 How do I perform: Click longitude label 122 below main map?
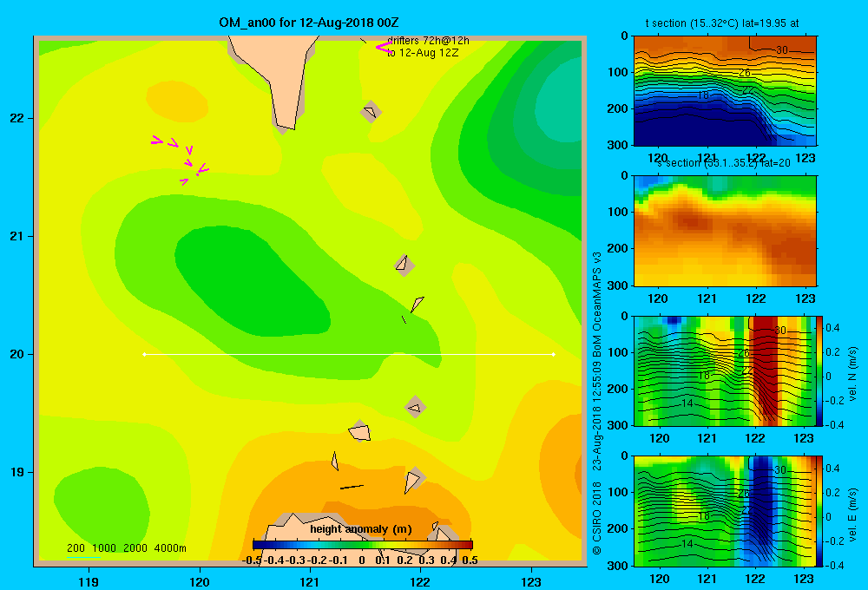pos(420,581)
